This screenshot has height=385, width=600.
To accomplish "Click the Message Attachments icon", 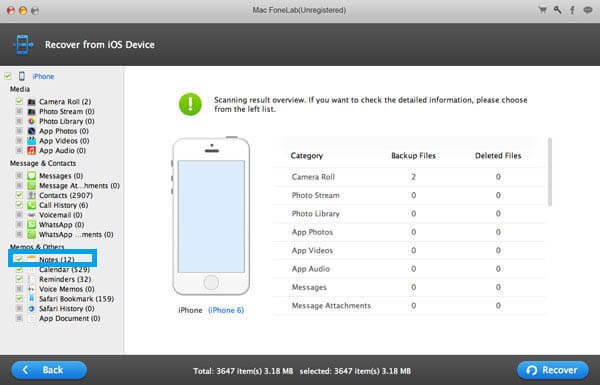I will (x=31, y=186).
